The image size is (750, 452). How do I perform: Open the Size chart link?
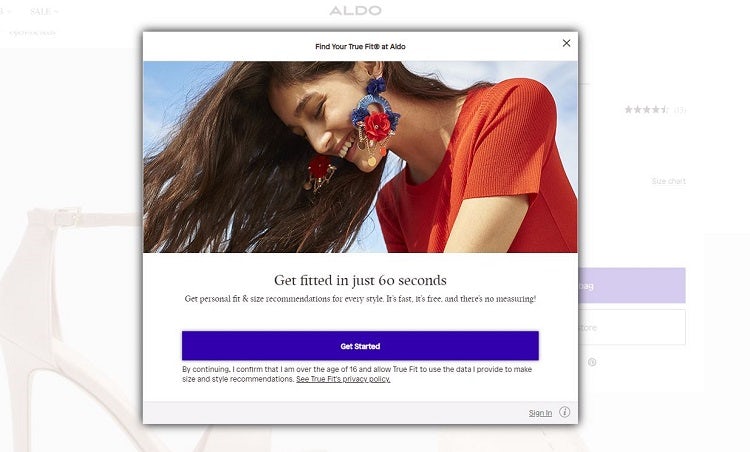[x=668, y=181]
